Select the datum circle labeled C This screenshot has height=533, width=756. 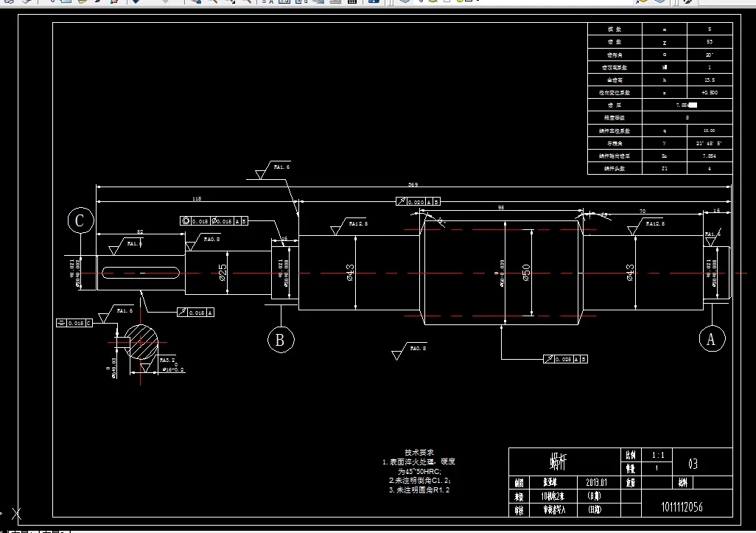(x=80, y=220)
